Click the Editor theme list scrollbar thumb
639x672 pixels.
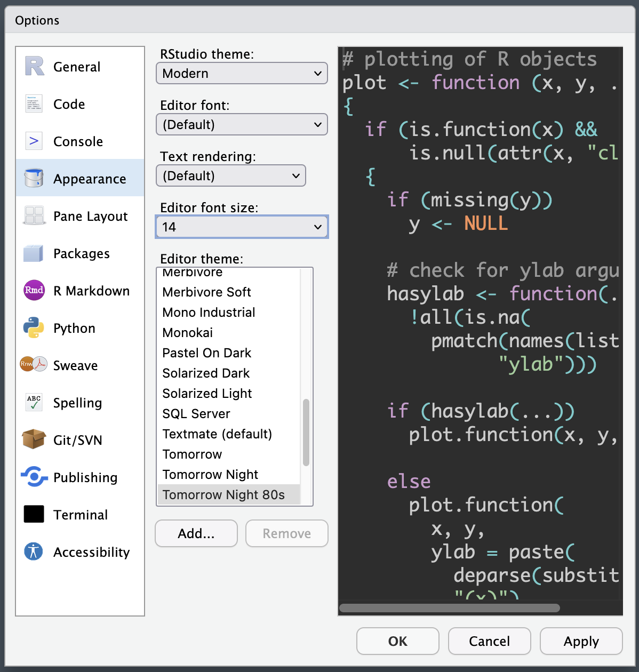point(306,433)
